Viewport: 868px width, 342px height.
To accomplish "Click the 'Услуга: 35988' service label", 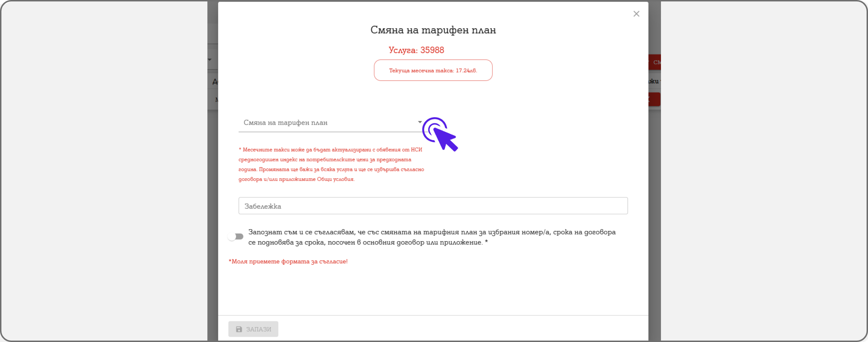I will (416, 50).
